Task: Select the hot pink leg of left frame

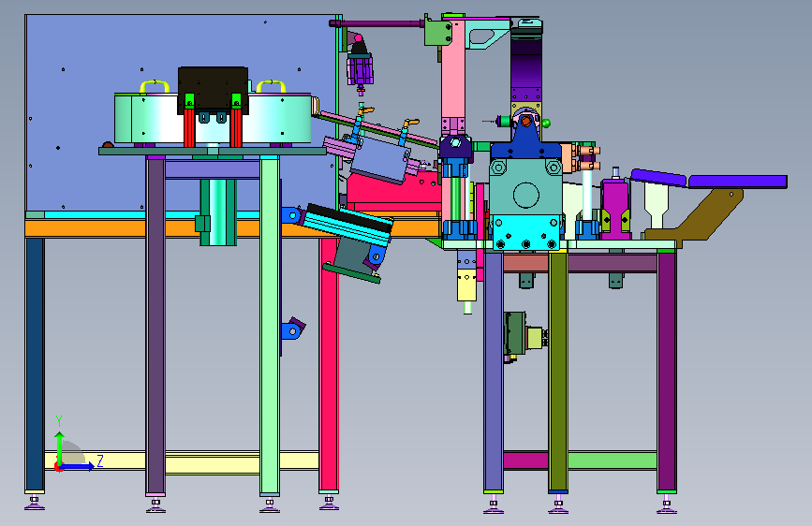Action: coord(329,362)
